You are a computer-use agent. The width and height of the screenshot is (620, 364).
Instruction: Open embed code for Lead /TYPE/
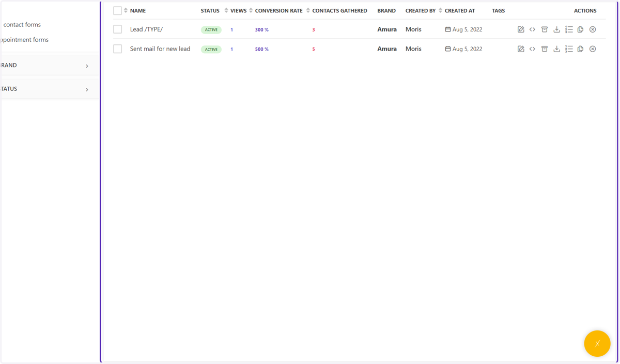click(x=532, y=29)
